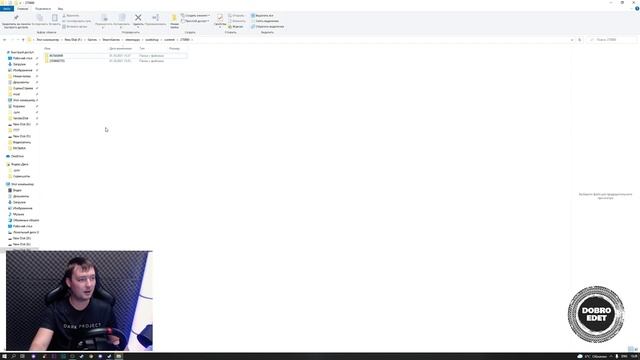Open Создать элемент (New item) dropdown

point(196,16)
